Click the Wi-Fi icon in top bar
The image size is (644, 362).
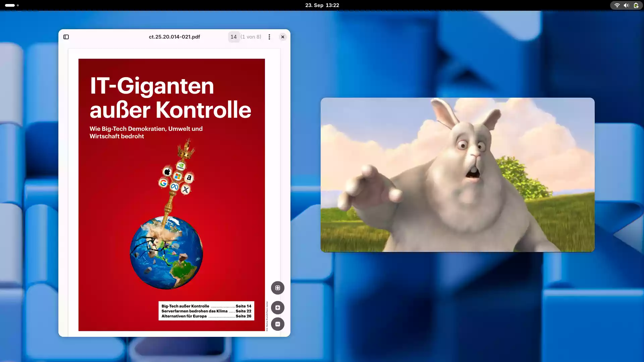point(616,5)
